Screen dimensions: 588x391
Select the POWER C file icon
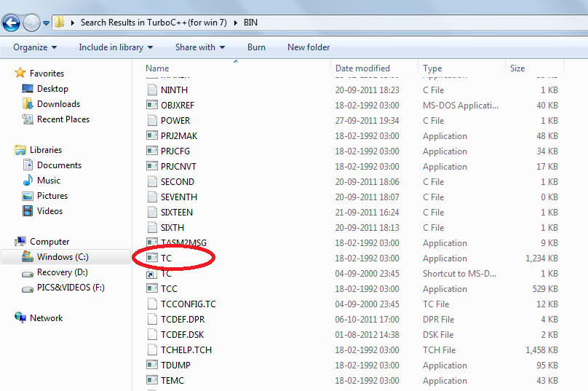[x=152, y=120]
